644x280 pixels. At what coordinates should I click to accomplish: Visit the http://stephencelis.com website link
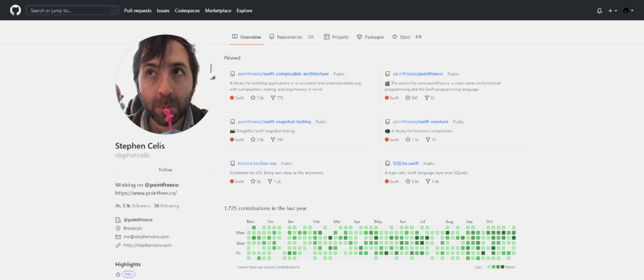[147, 245]
